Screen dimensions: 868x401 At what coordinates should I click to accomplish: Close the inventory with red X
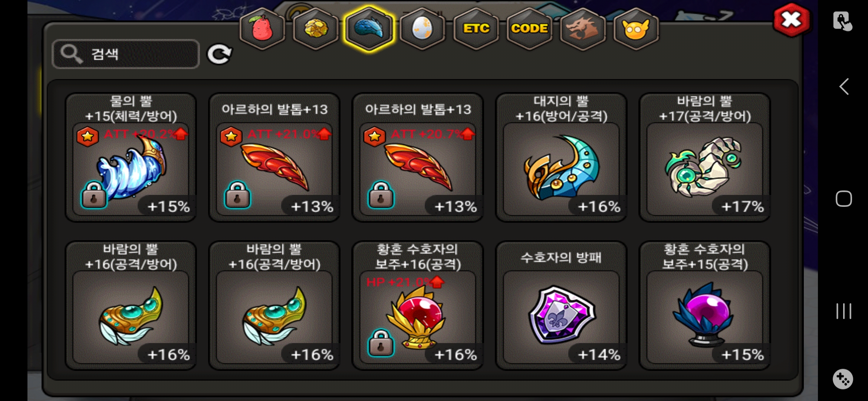point(791,20)
